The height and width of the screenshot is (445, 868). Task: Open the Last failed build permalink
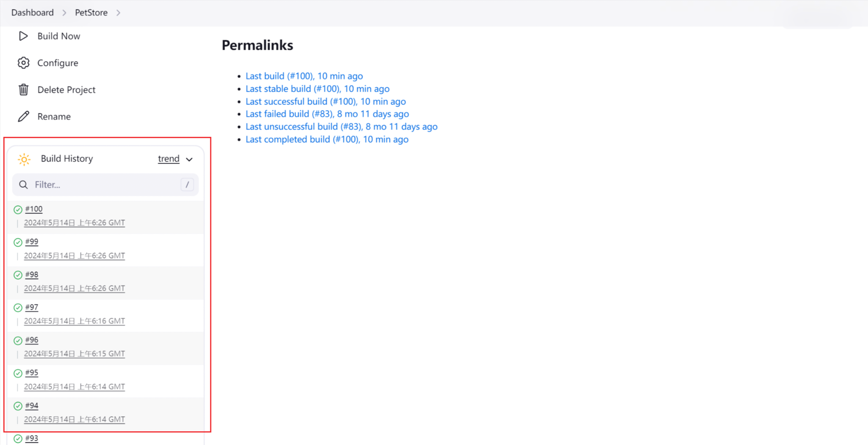coord(327,114)
